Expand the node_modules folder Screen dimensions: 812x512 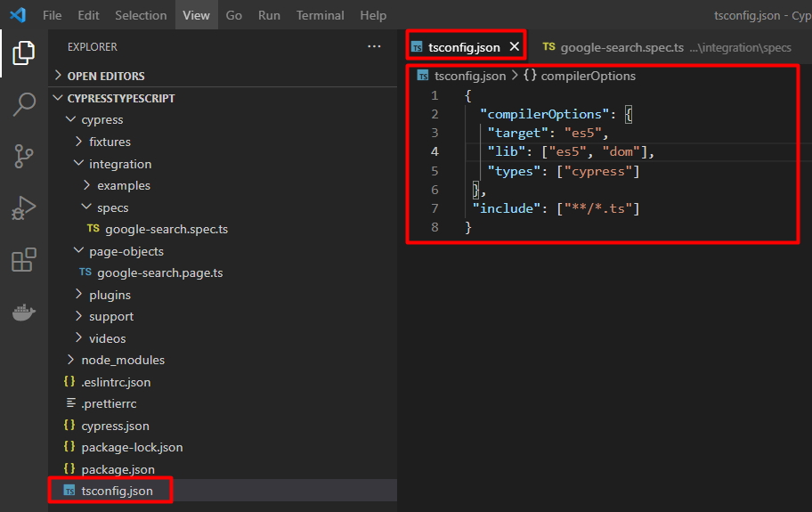click(122, 360)
